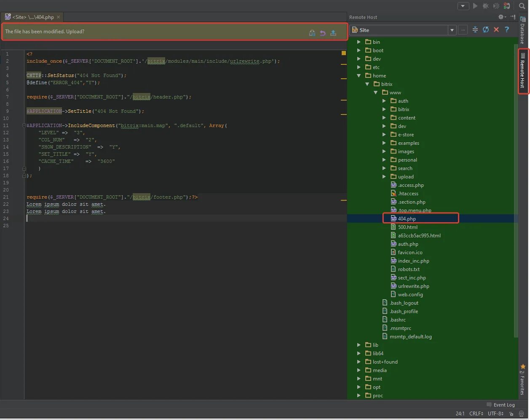Screen dimensions: 530x420
Task: Click the purple revert changes arrow icon
Action: pyautogui.click(x=323, y=33)
